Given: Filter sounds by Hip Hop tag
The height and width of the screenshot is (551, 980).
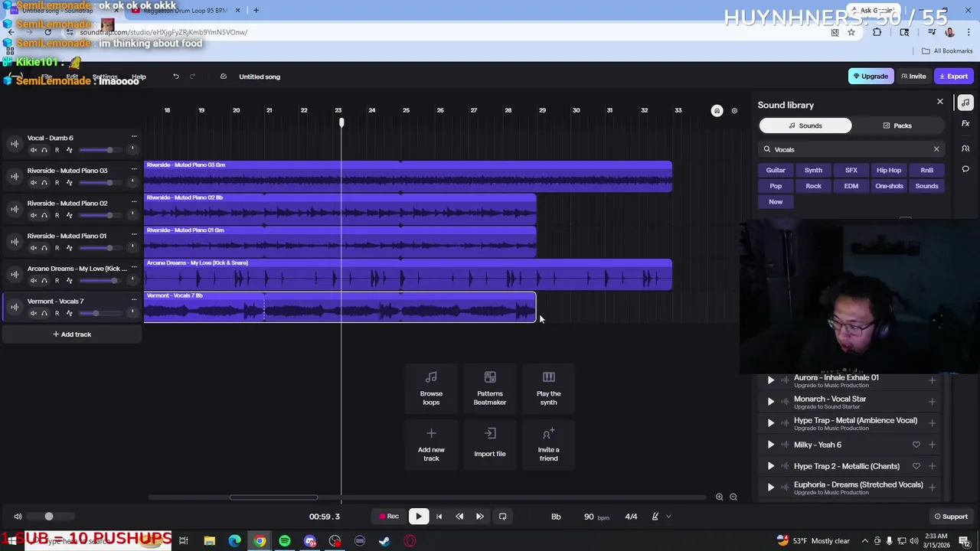Looking at the screenshot, I should point(889,170).
